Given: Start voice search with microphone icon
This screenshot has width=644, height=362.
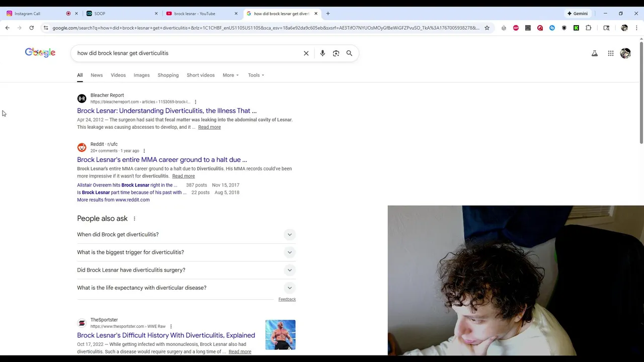Looking at the screenshot, I should tap(323, 53).
